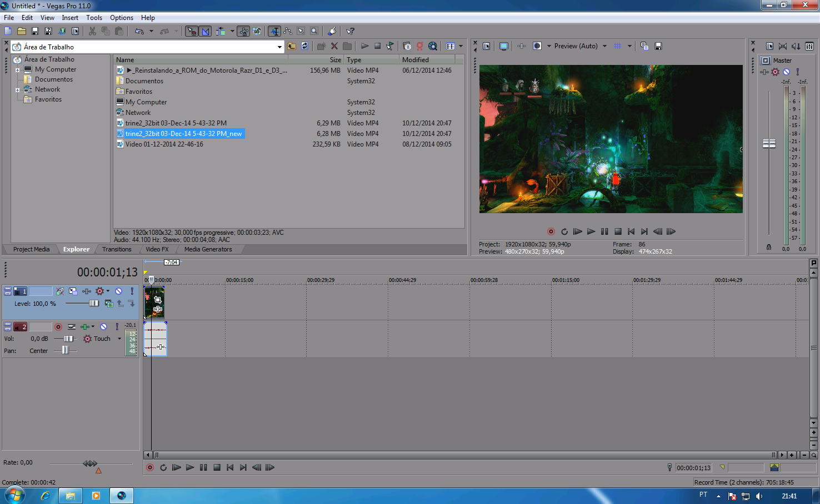This screenshot has width=820, height=504.
Task: Go up one folder in Explorer
Action: click(292, 46)
